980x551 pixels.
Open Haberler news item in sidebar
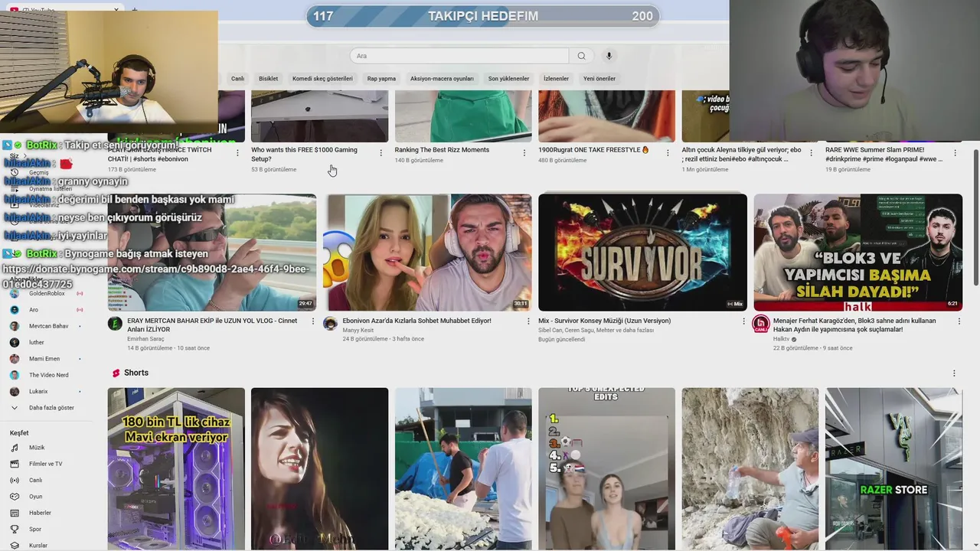pyautogui.click(x=46, y=513)
